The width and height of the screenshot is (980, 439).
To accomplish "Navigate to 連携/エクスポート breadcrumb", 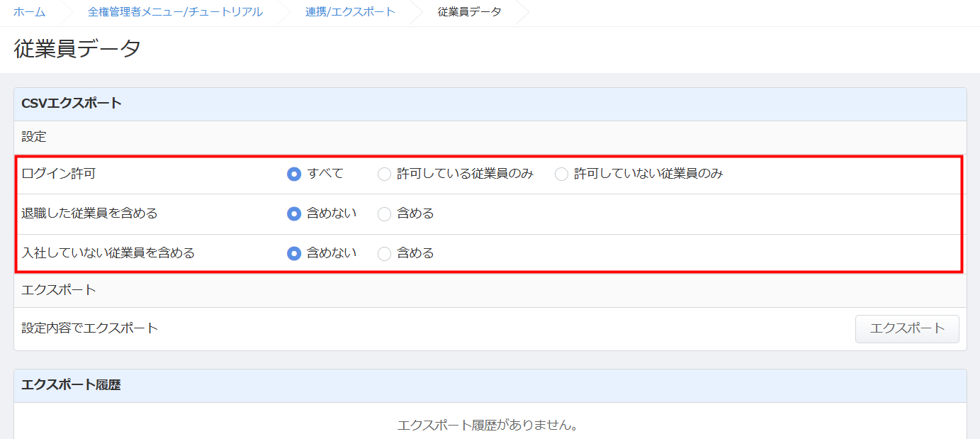I will coord(350,12).
